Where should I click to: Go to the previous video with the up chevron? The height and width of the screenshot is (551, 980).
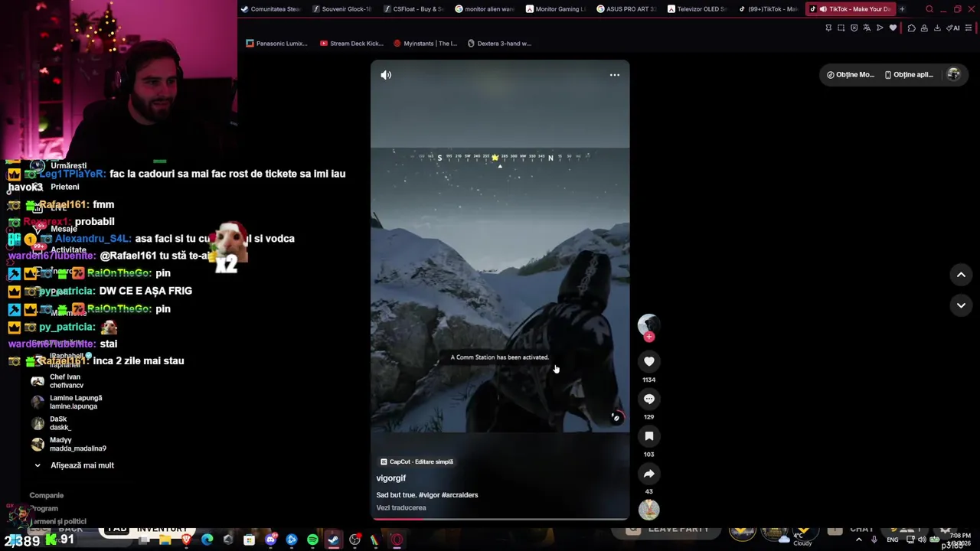coord(961,275)
